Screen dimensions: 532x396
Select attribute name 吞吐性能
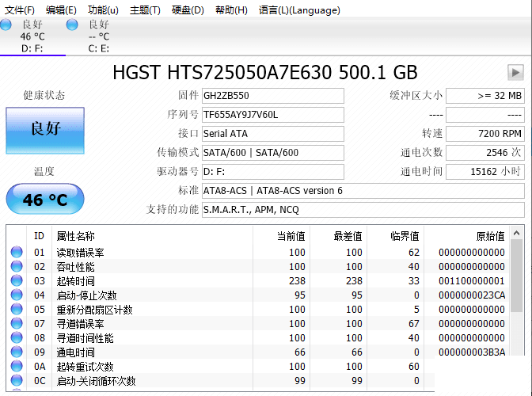(x=76, y=267)
